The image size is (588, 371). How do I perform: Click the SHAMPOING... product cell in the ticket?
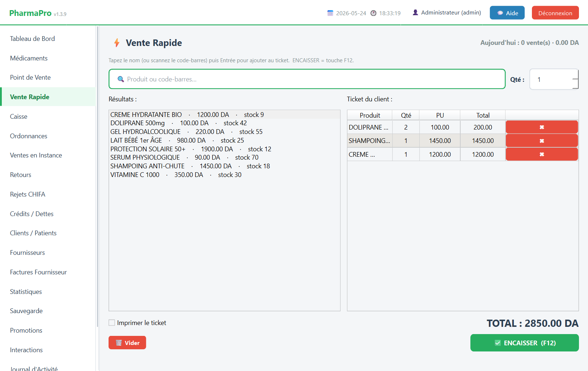[x=370, y=141]
